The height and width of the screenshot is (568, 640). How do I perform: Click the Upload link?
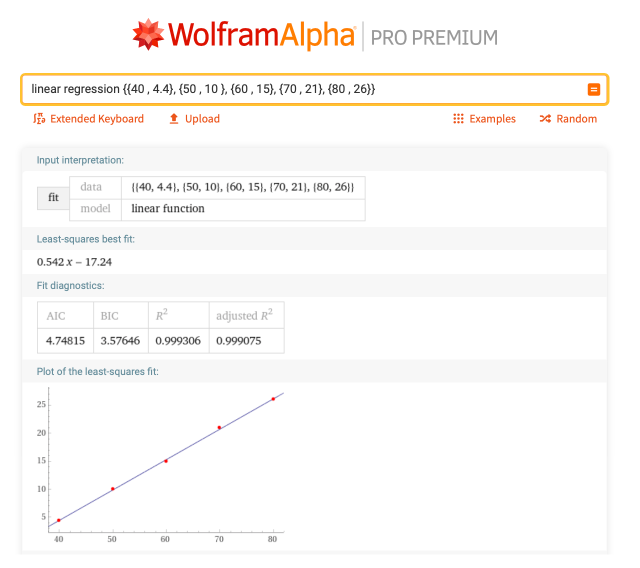click(x=194, y=119)
